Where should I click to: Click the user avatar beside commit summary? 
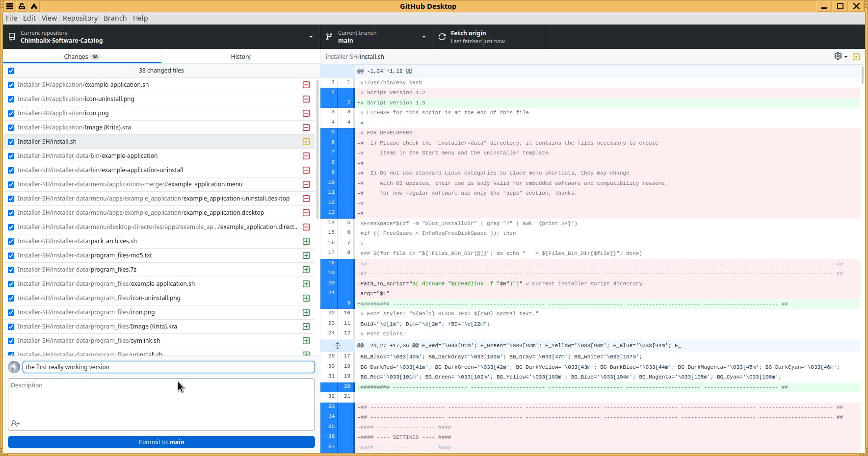[x=14, y=367]
